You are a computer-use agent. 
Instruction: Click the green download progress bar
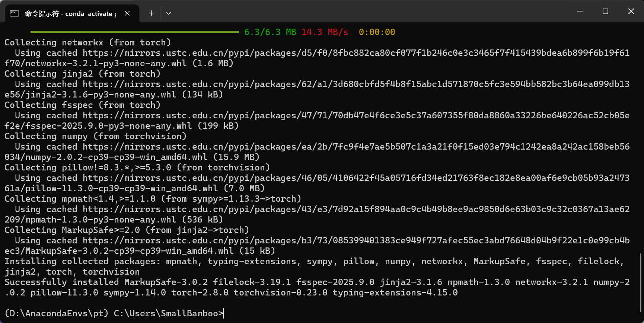pos(134,32)
